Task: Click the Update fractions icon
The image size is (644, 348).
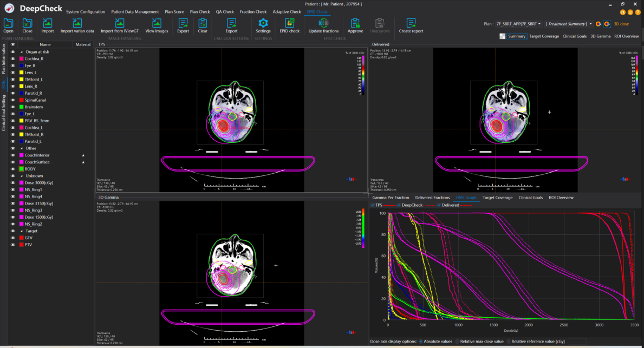Action: pos(323,23)
